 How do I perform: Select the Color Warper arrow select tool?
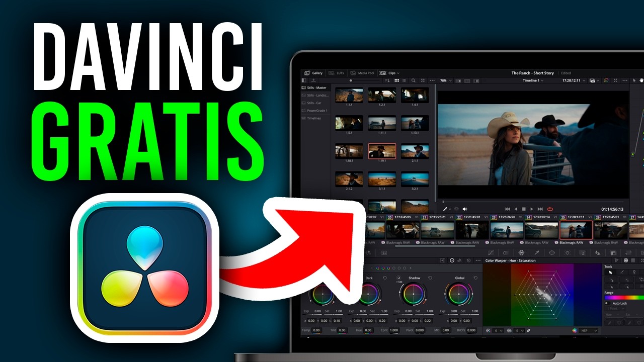point(610,272)
